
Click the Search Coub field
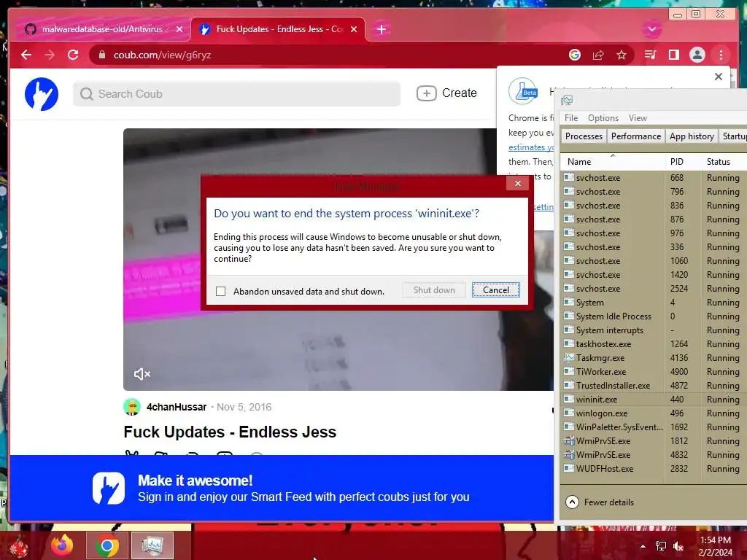click(237, 94)
